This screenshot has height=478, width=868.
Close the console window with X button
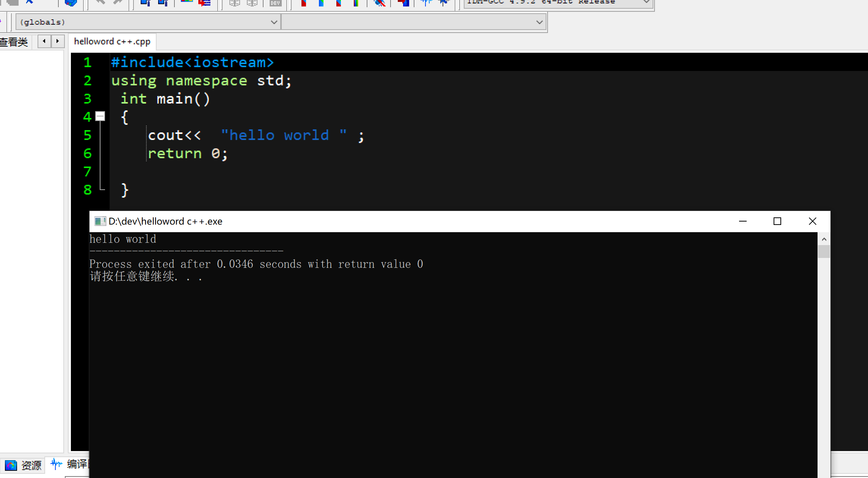(x=812, y=221)
